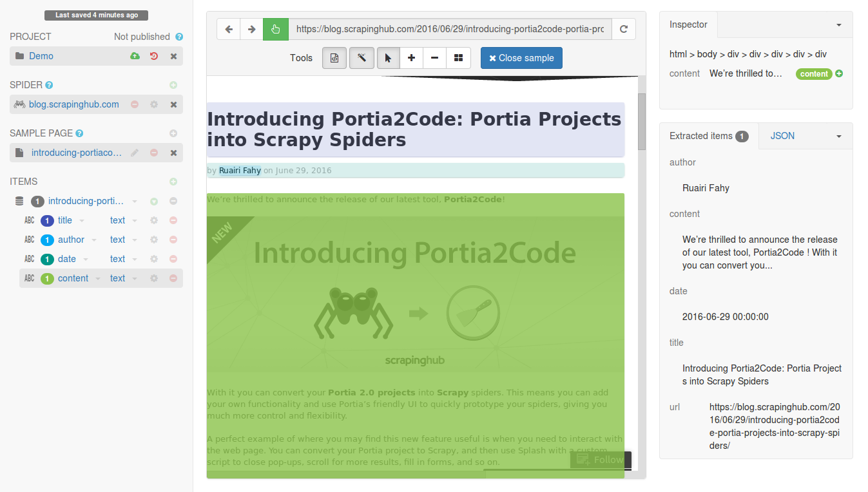Image resolution: width=868 pixels, height=492 pixels.
Task: Open the author field name dropdown
Action: pos(94,240)
